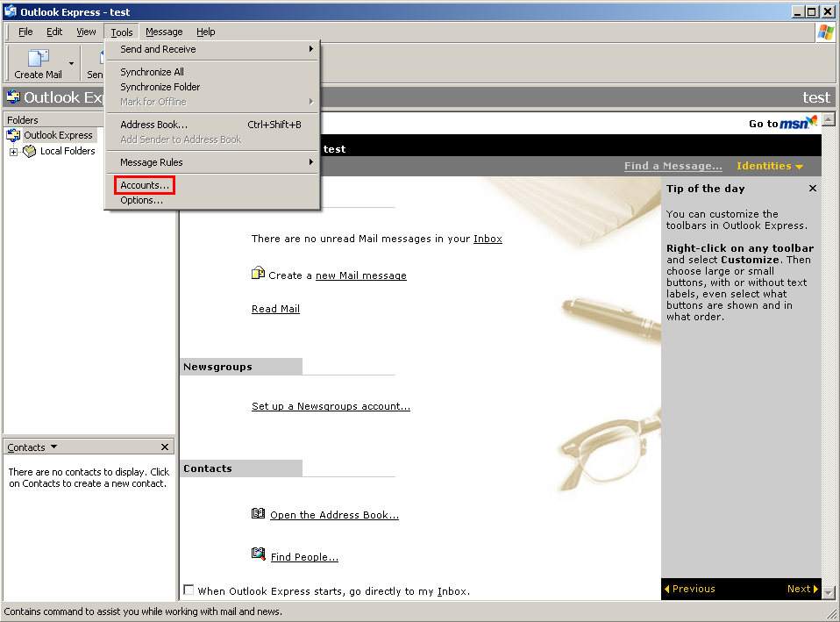Click the Read Mail link

point(275,309)
